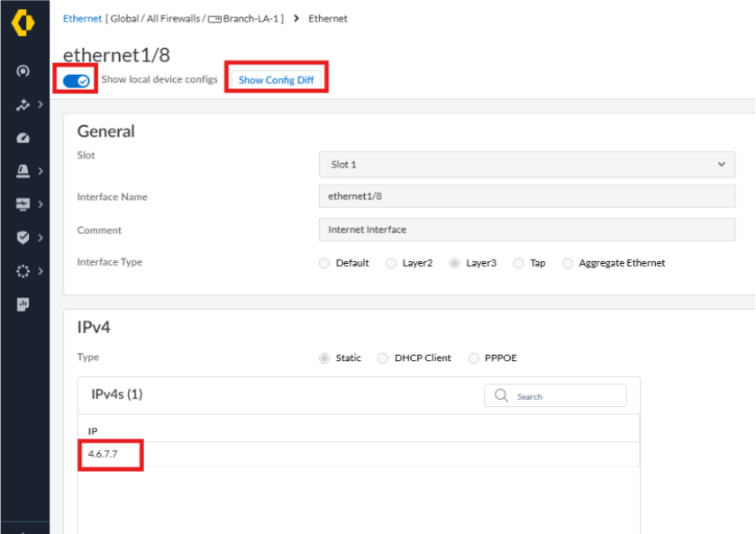Expand the shield sidebar submenu chevron

tap(41, 238)
